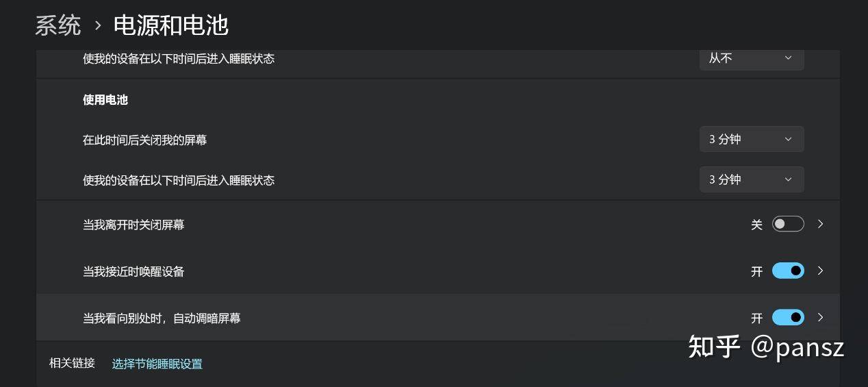This screenshot has height=387, width=868.
Task: Go back to 系统 breadcrumb
Action: click(58, 25)
